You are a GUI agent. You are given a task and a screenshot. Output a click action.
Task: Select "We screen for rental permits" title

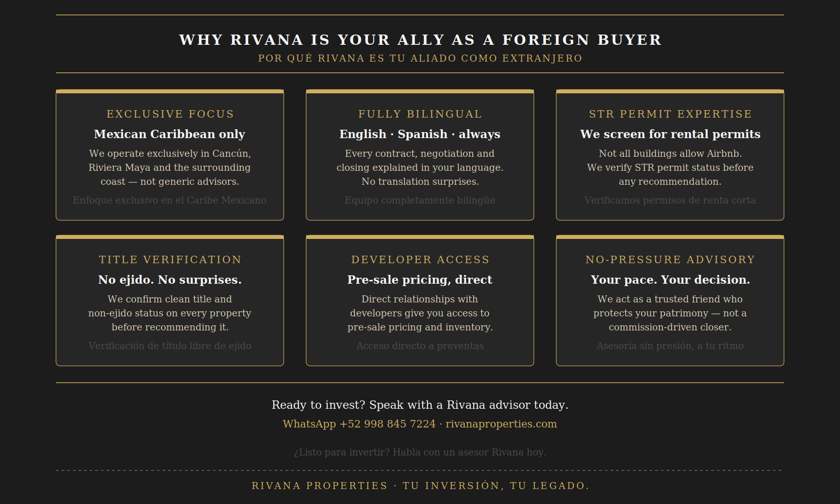670,134
